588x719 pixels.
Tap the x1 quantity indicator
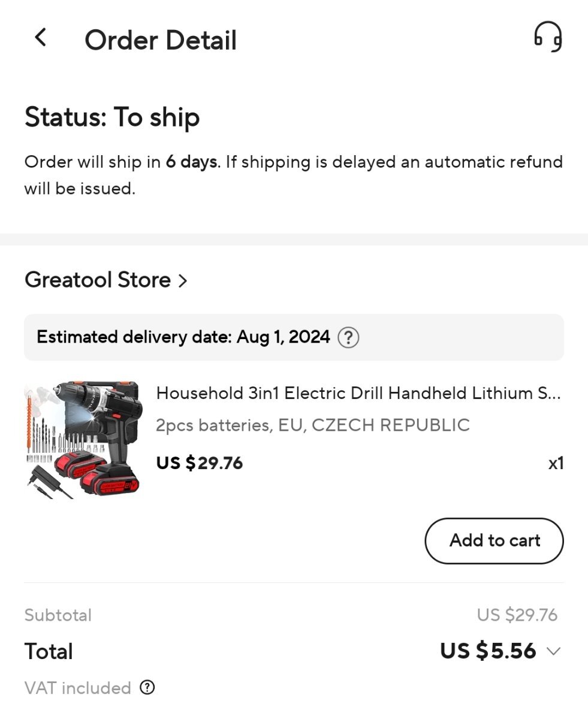point(556,463)
